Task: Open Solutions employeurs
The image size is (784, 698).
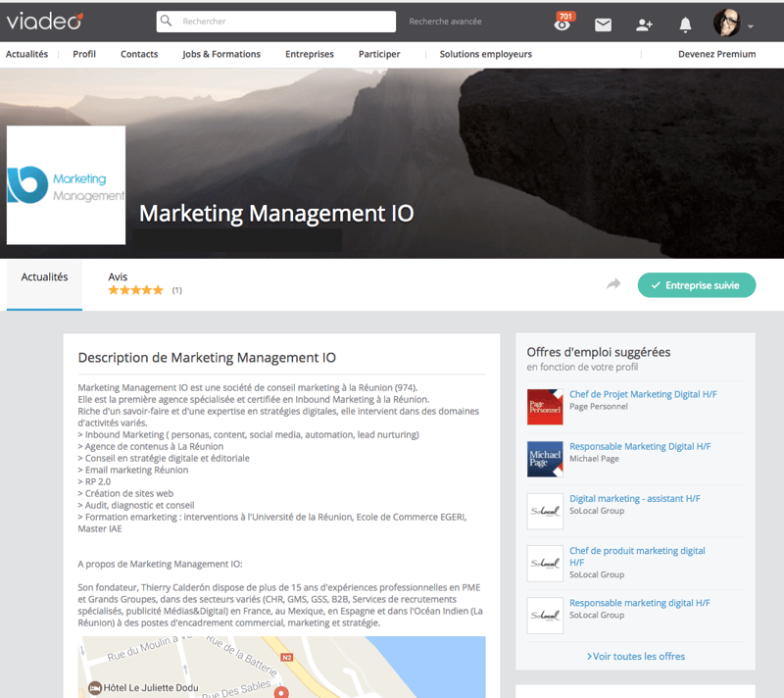Action: [485, 54]
